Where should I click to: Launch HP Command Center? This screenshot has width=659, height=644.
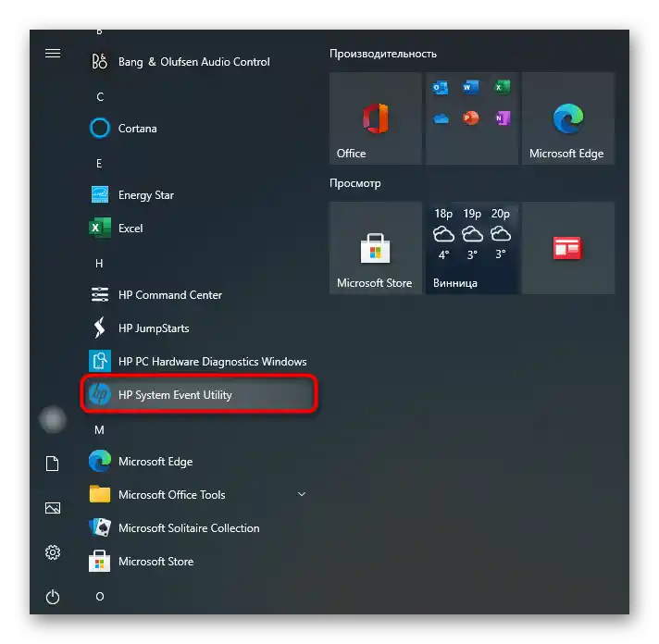pyautogui.click(x=197, y=295)
